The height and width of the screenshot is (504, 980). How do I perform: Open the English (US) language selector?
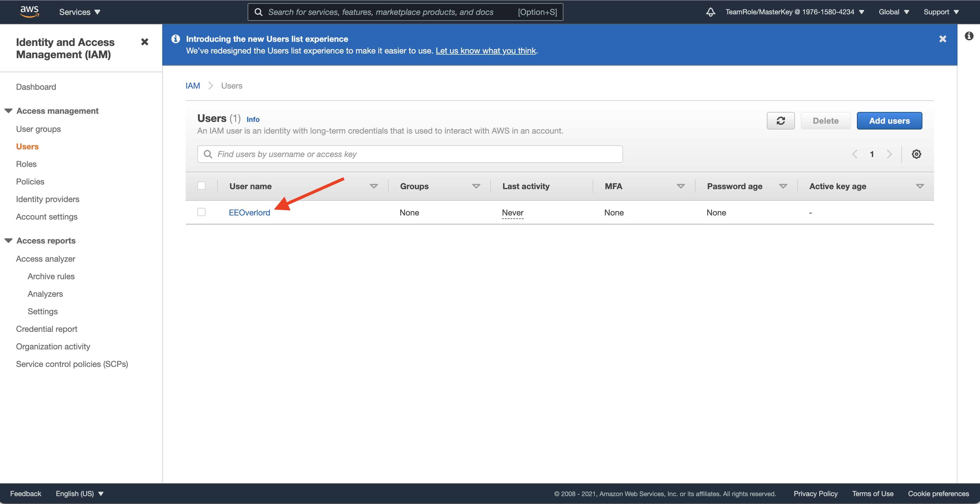[80, 494]
